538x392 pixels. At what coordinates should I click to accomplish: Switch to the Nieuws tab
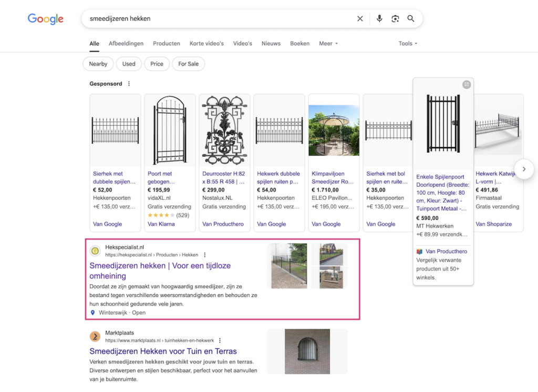271,44
